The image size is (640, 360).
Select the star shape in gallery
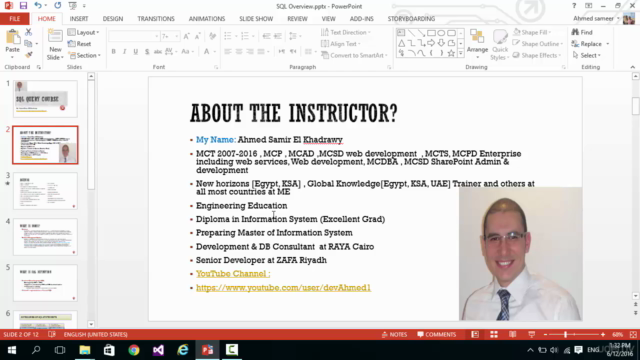(x=451, y=53)
